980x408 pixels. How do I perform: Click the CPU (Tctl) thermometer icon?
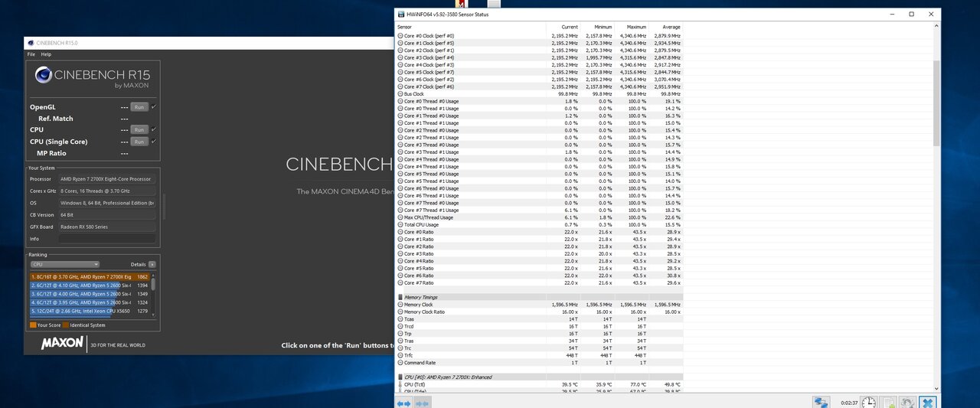(x=400, y=384)
